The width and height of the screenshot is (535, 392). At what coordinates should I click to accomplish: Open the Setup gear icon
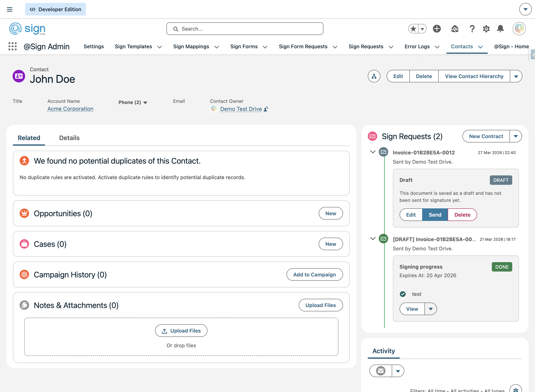(486, 29)
